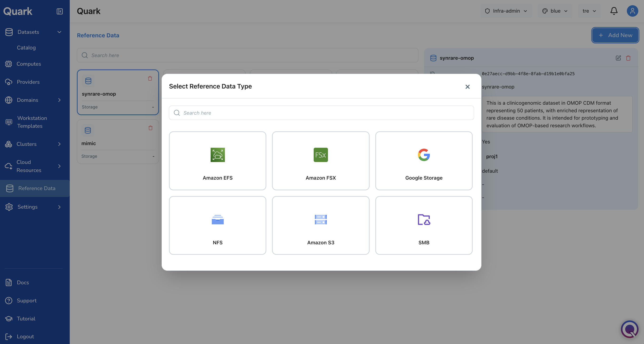644x344 pixels.
Task: Select the Amazon EFS storage type
Action: 218,161
